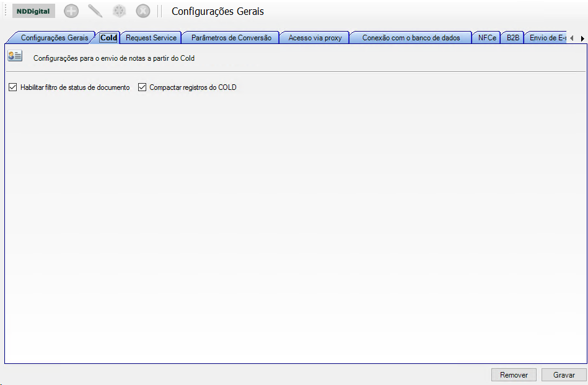The image size is (588, 385).
Task: Open the Parâmetros de Conversão tab
Action: click(x=231, y=38)
